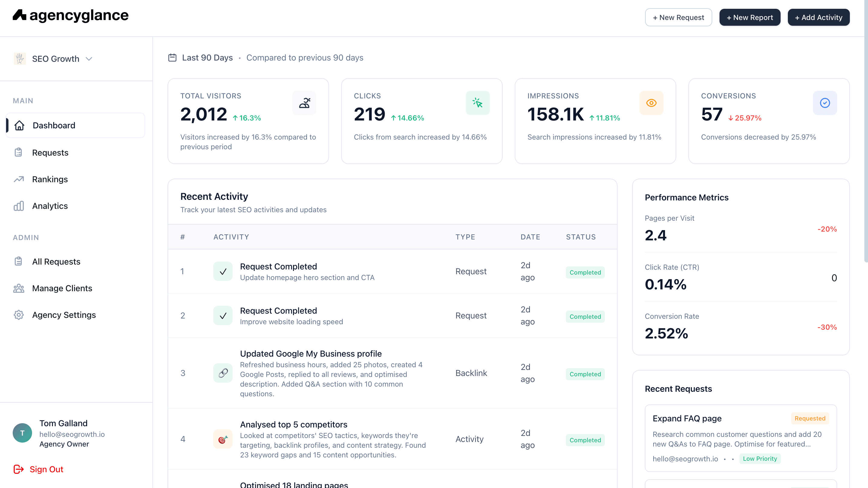Click the Agency Settings gear icon
Viewport: 868px width, 488px height.
(x=18, y=315)
